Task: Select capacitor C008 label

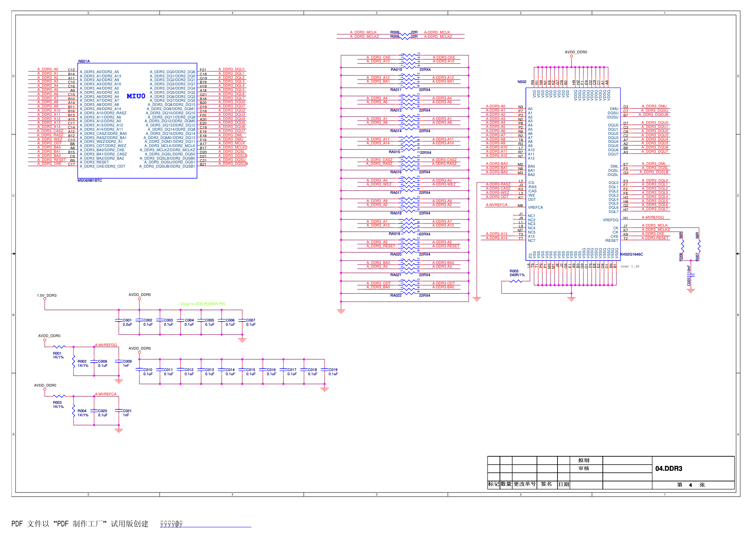Action: click(103, 361)
